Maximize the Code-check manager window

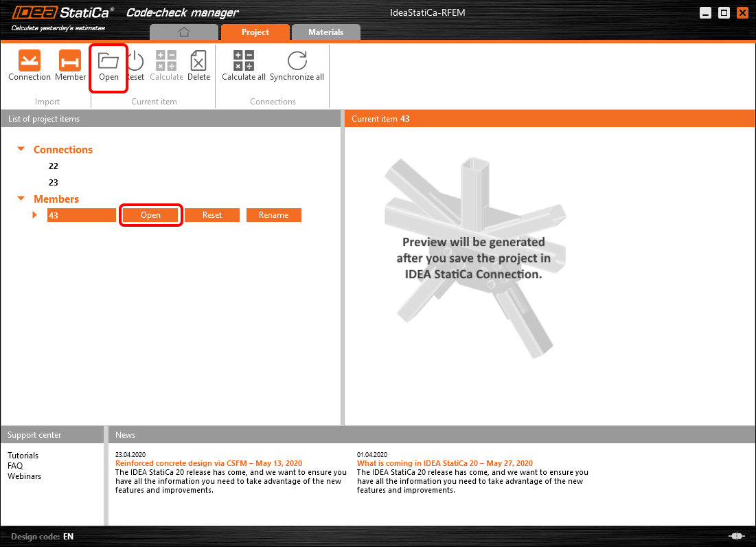coord(724,13)
